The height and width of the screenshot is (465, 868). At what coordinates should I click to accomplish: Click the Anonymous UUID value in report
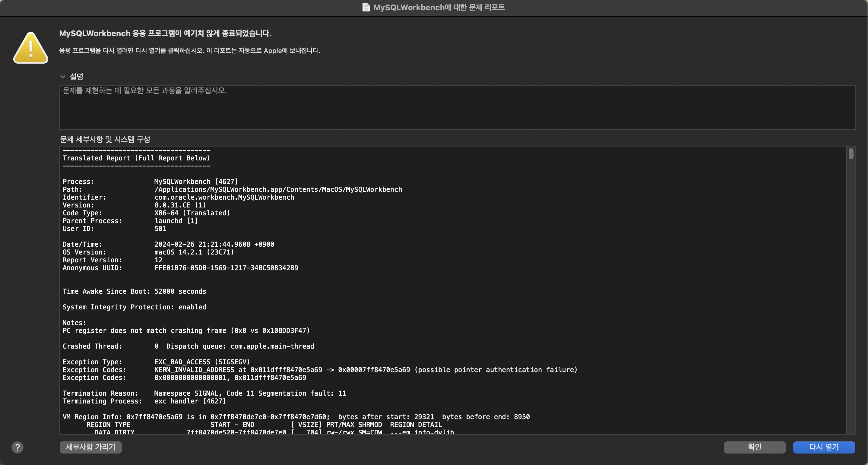[x=226, y=268]
